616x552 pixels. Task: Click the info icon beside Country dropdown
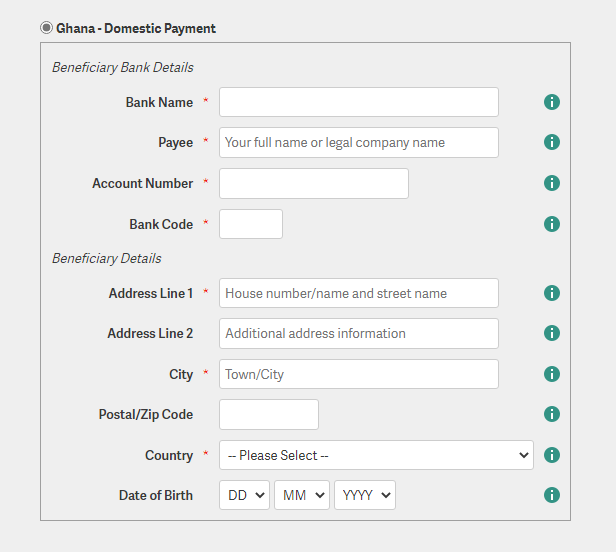pos(551,455)
